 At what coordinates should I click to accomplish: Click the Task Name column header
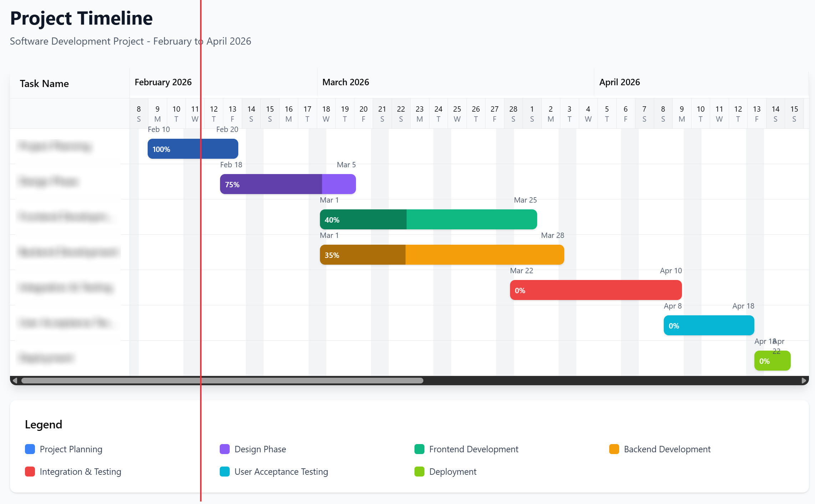point(44,84)
